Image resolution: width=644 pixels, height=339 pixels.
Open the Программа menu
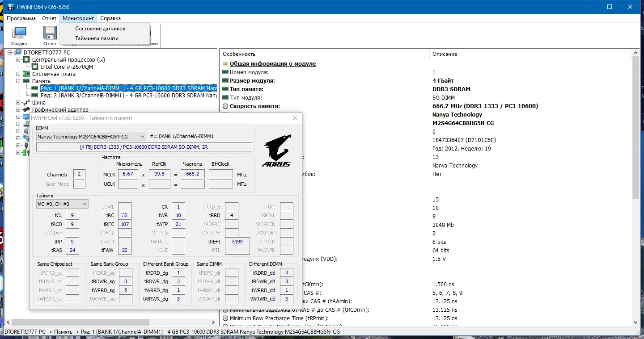21,18
